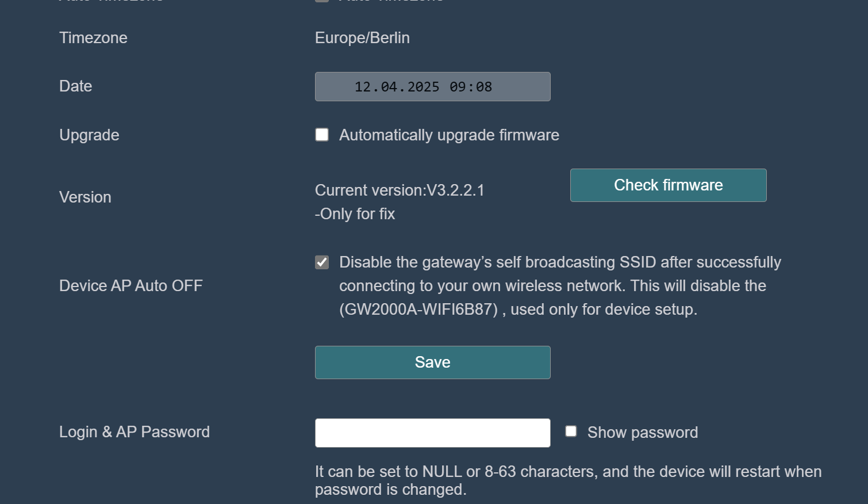Select the Upgrade section label
868x504 pixels.
(89, 135)
